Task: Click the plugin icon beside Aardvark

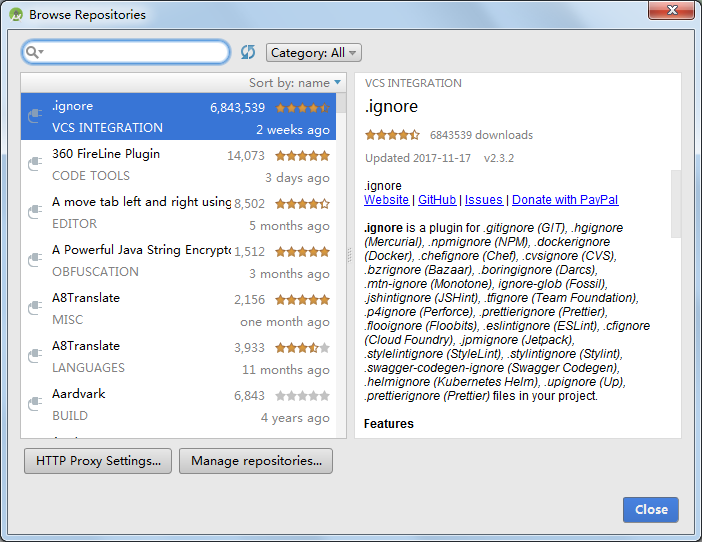Action: [x=35, y=404]
